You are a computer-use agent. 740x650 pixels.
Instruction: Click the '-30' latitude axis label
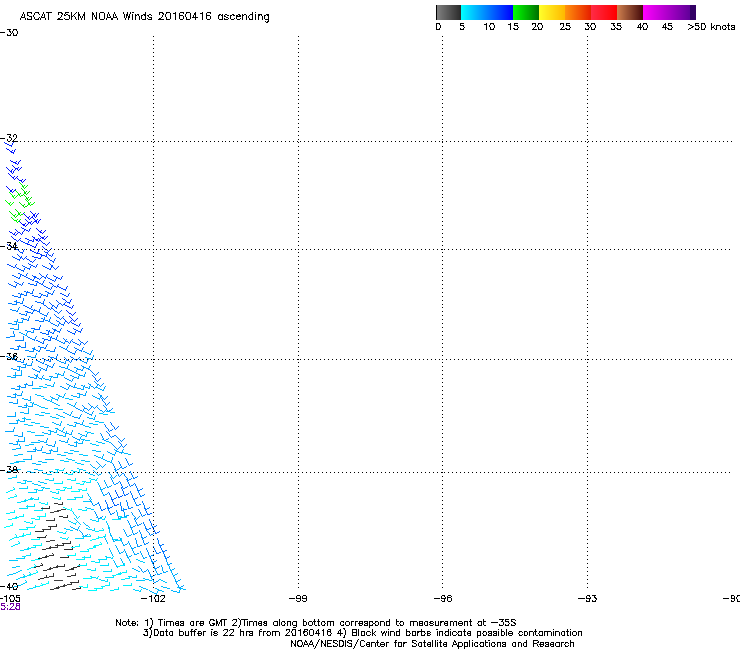tap(9, 33)
